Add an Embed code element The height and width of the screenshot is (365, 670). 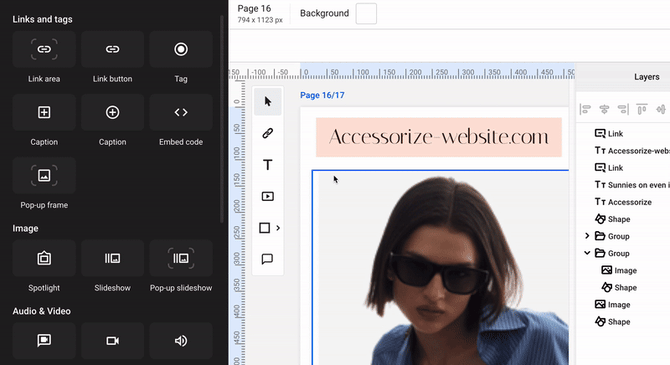[181, 112]
